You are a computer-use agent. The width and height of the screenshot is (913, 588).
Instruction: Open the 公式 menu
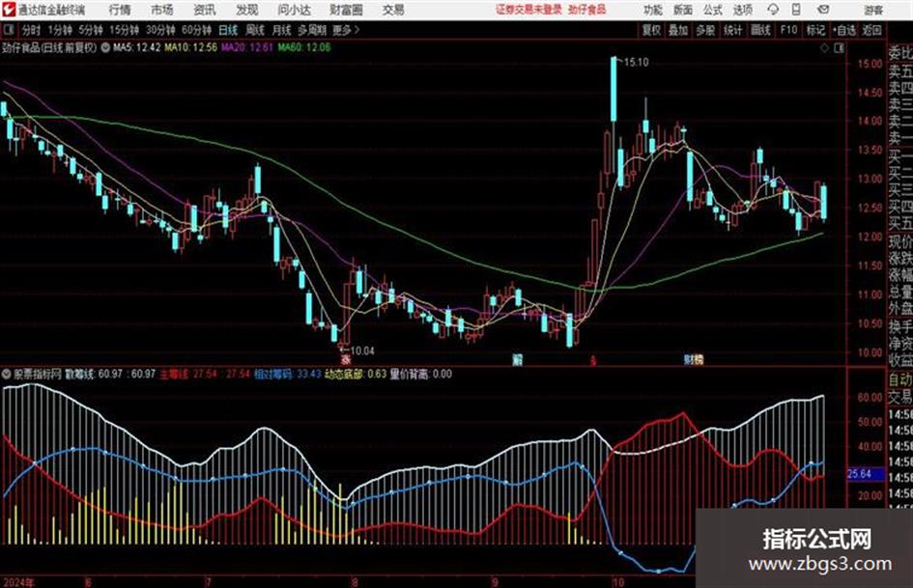click(713, 10)
